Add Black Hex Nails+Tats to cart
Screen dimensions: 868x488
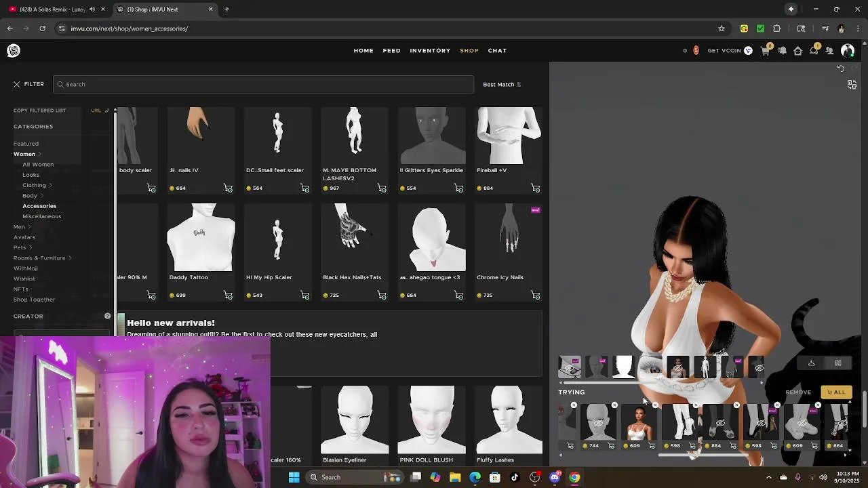click(382, 296)
